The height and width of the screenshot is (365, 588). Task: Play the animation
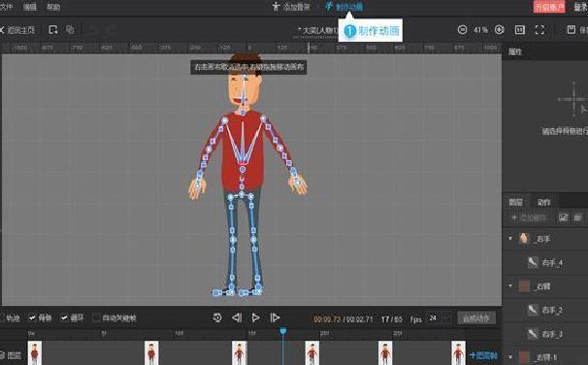256,317
